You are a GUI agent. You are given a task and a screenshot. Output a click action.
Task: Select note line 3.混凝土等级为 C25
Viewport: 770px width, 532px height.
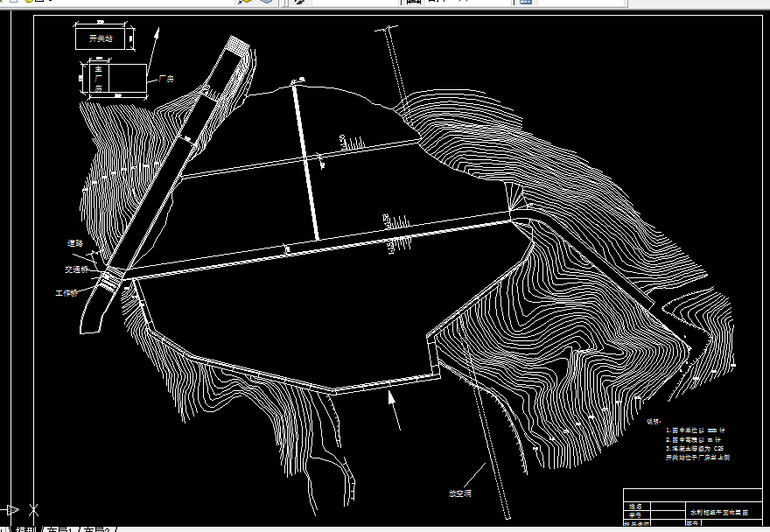[695, 449]
